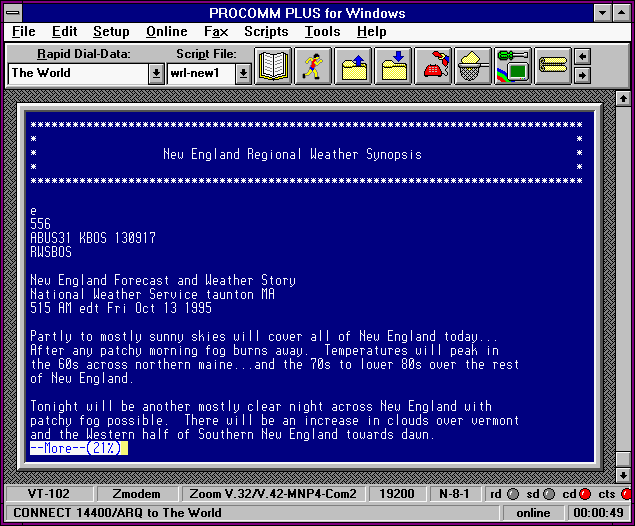The width and height of the screenshot is (635, 526).
Task: Open the Fax menu
Action: pyautogui.click(x=216, y=32)
